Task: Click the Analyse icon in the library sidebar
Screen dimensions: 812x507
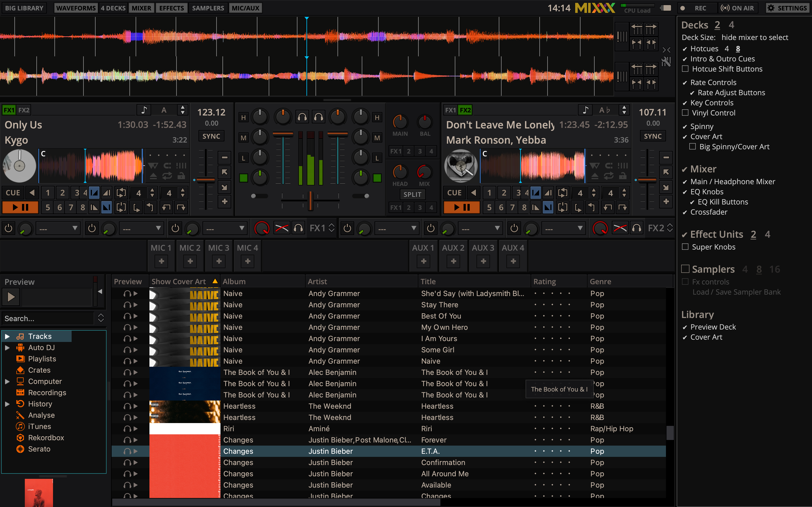Action: (x=20, y=415)
